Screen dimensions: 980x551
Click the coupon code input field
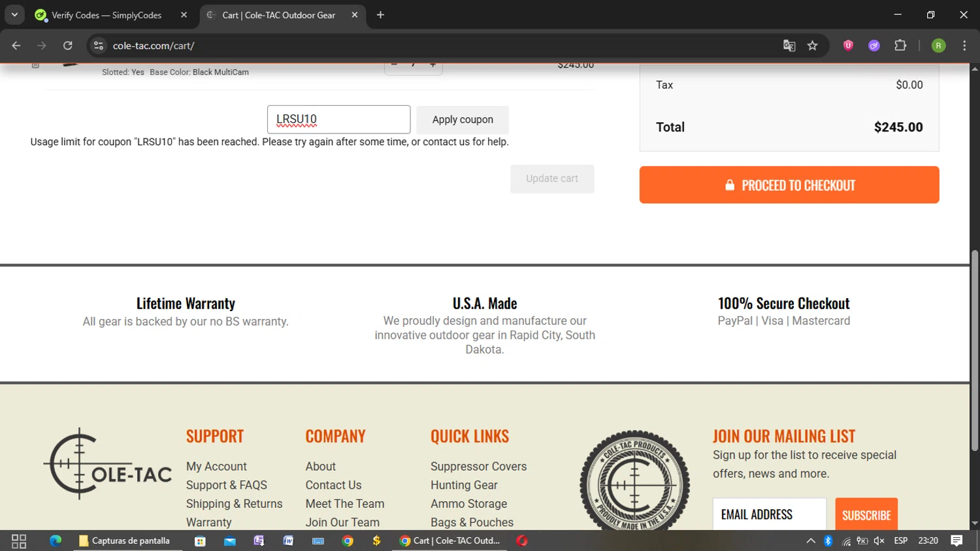338,120
